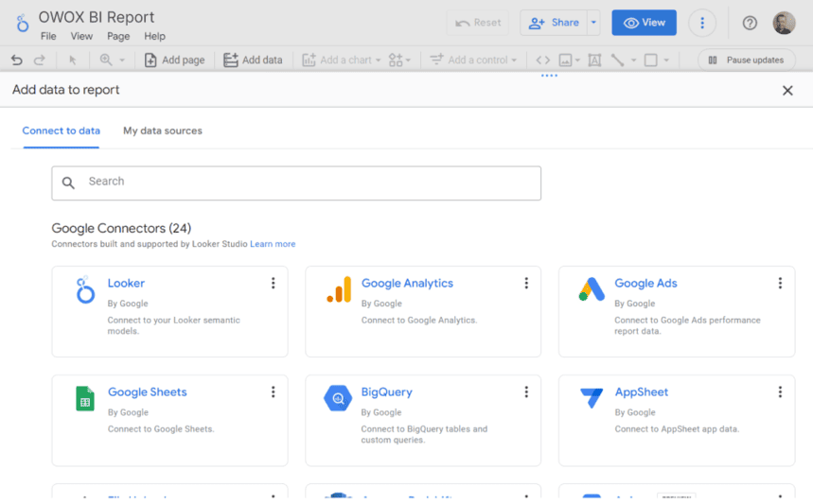Select the Looker connector icon

(85, 290)
